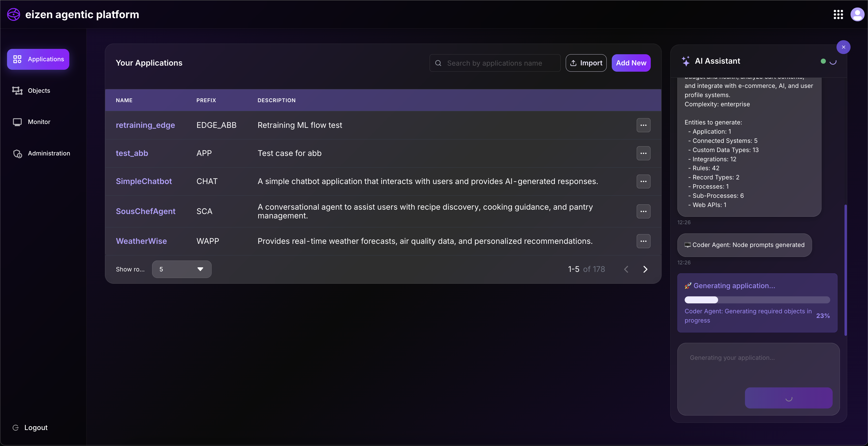Expand the rows-per-page dropdown
The height and width of the screenshot is (446, 868).
(182, 269)
